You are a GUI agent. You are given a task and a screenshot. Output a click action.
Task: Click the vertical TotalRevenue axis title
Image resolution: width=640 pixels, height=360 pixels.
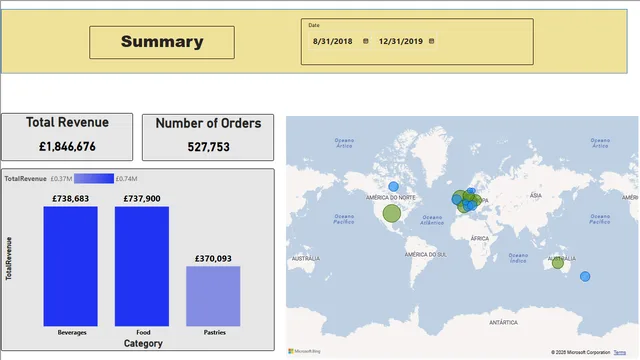(x=9, y=258)
